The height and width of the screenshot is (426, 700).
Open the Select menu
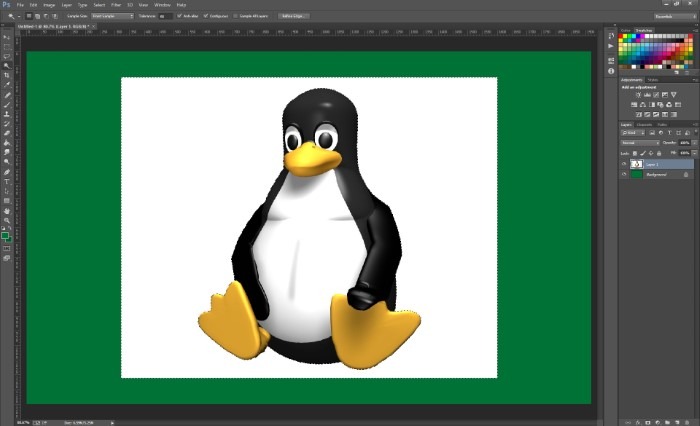99,5
